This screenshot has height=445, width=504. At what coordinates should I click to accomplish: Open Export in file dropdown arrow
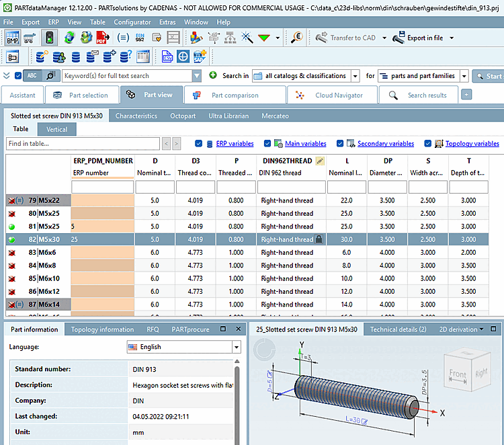pyautogui.click(x=452, y=38)
